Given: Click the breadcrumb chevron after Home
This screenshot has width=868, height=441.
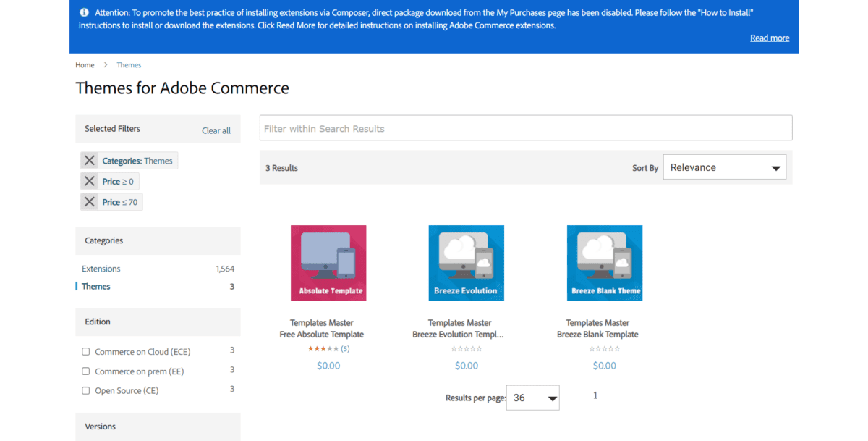Looking at the screenshot, I should click(x=106, y=65).
